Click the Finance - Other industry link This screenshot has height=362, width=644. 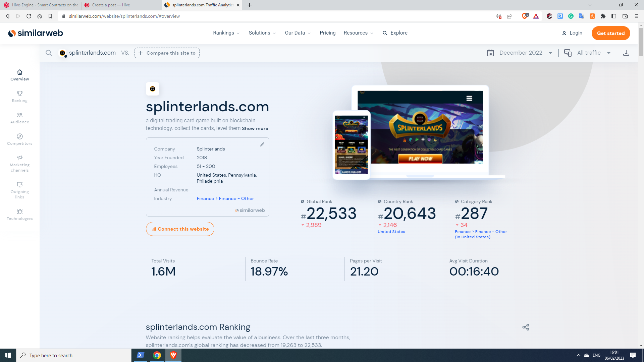[236, 198]
